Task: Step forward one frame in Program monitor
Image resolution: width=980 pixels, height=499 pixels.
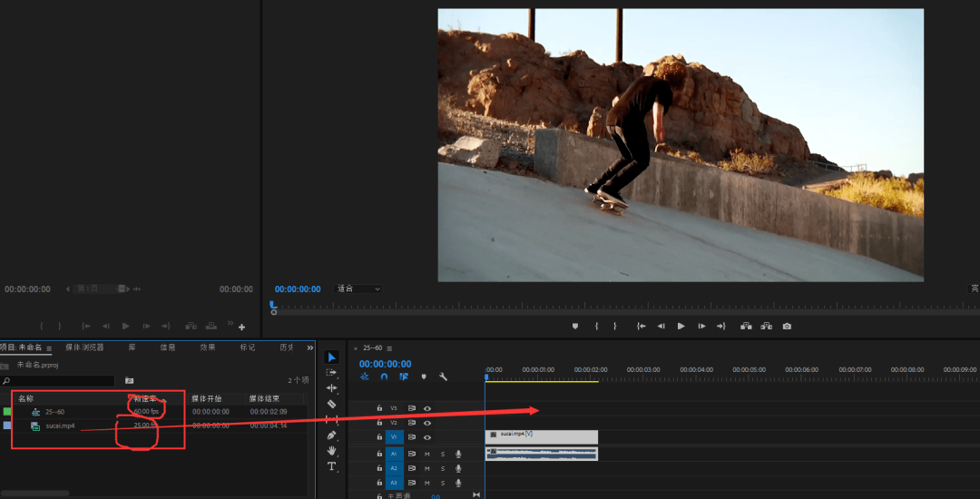Action: [701, 326]
